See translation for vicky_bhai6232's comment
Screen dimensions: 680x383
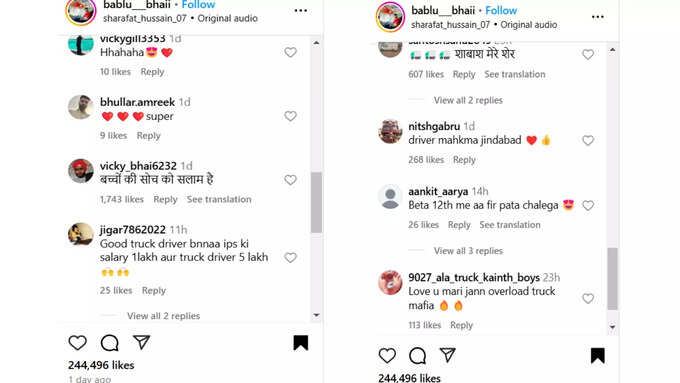[219, 199]
